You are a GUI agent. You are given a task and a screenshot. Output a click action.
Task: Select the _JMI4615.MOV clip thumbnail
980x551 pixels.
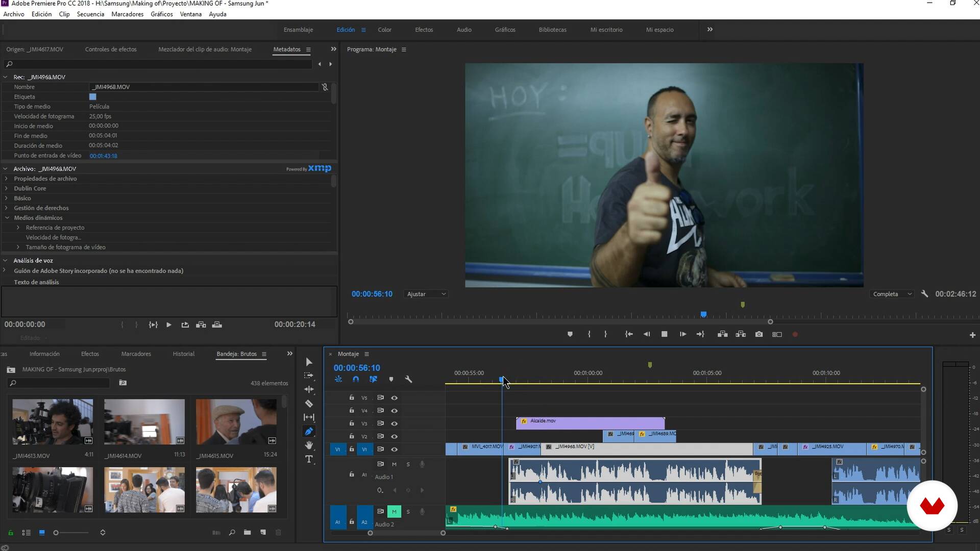(x=236, y=421)
